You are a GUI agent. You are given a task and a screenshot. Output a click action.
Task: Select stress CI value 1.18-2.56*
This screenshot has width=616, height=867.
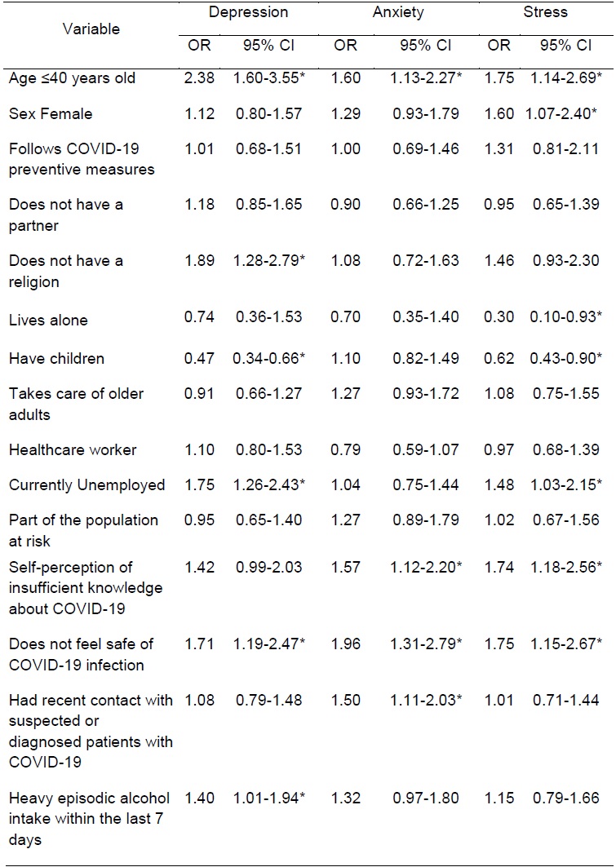[564, 567]
